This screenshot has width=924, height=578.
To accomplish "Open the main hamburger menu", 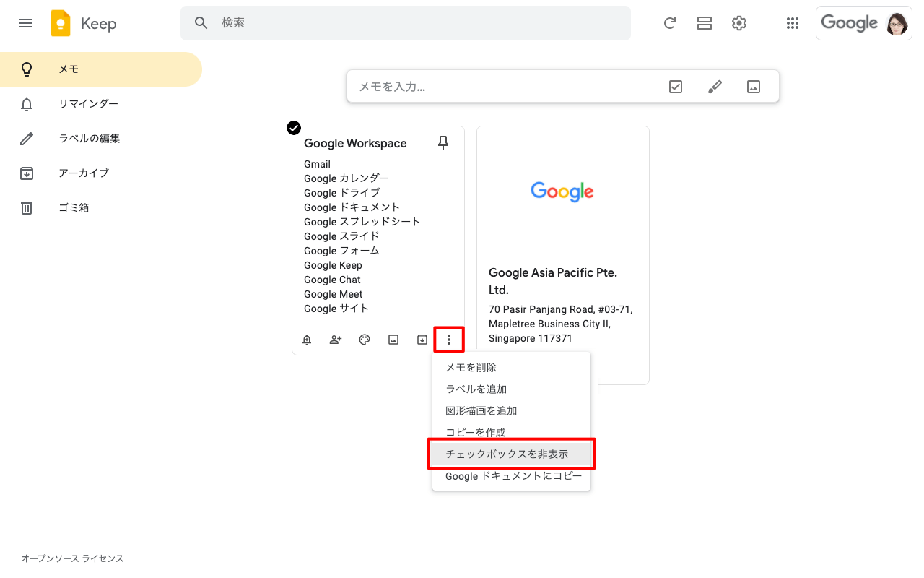I will point(26,23).
